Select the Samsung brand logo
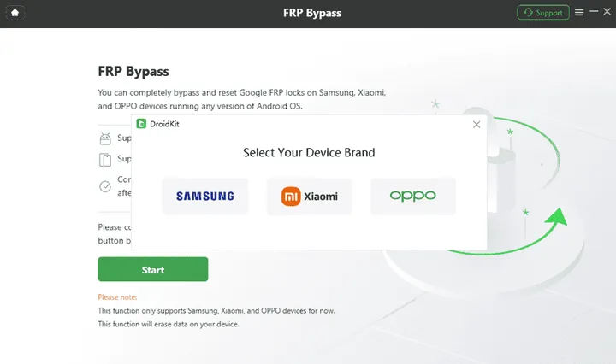 click(205, 196)
